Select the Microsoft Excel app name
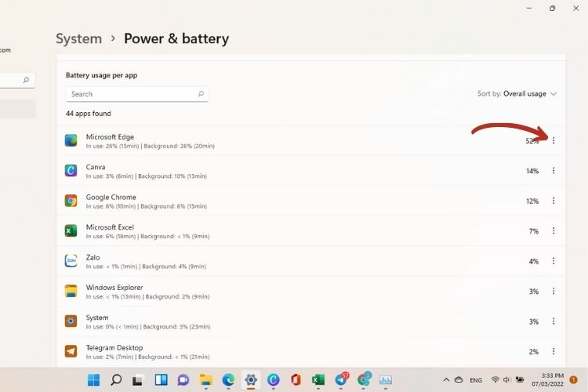The height and width of the screenshot is (392, 588). coord(110,227)
